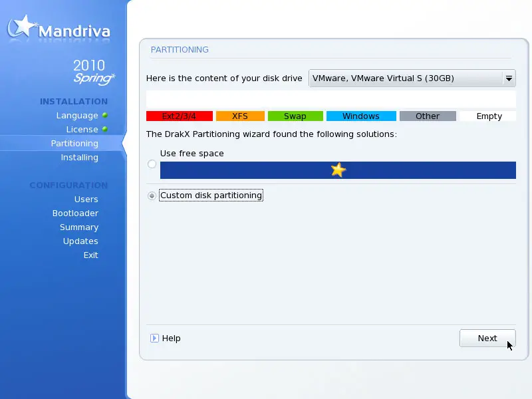532x399 pixels.
Task: Click the '2010 Spring' version text
Action: coord(94,72)
